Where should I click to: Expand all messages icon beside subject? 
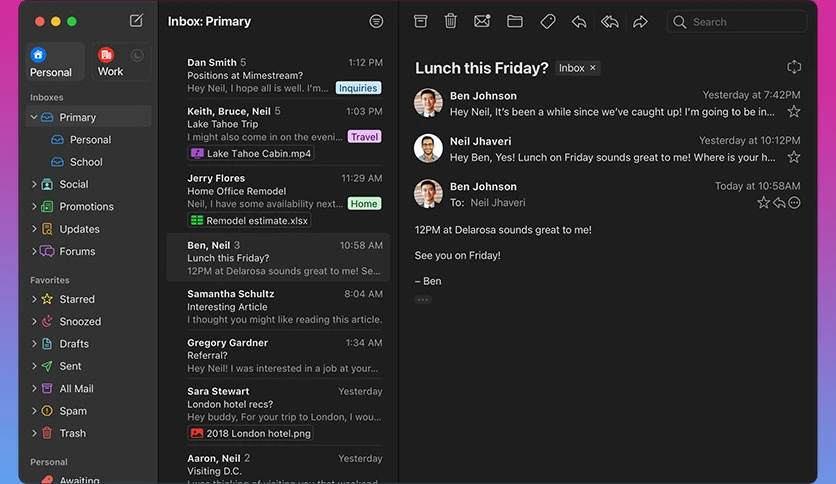tap(794, 67)
